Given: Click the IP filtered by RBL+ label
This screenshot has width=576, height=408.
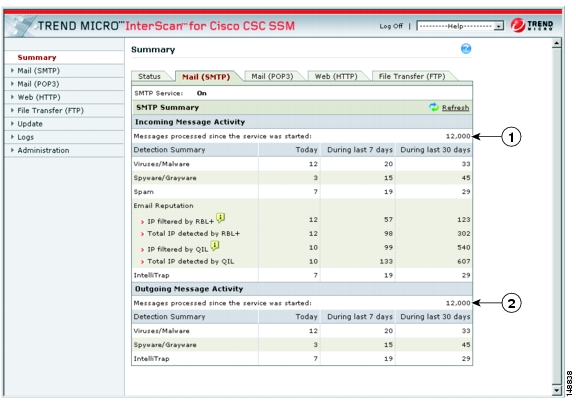Looking at the screenshot, I should (x=181, y=221).
